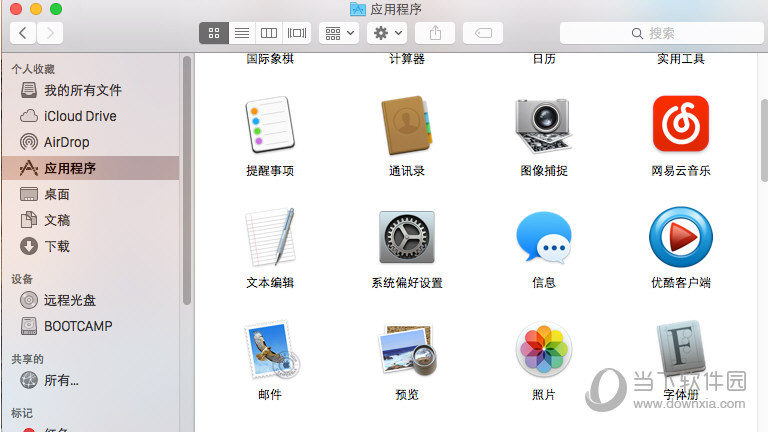Select iCloud Drive in the sidebar
This screenshot has width=770, height=433.
[91, 116]
